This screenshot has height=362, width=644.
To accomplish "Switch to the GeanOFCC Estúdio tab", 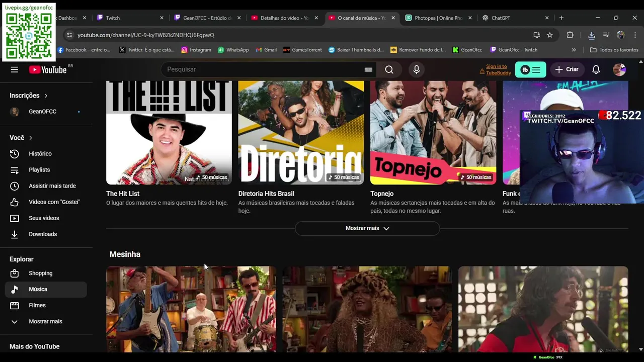I will 207,18.
